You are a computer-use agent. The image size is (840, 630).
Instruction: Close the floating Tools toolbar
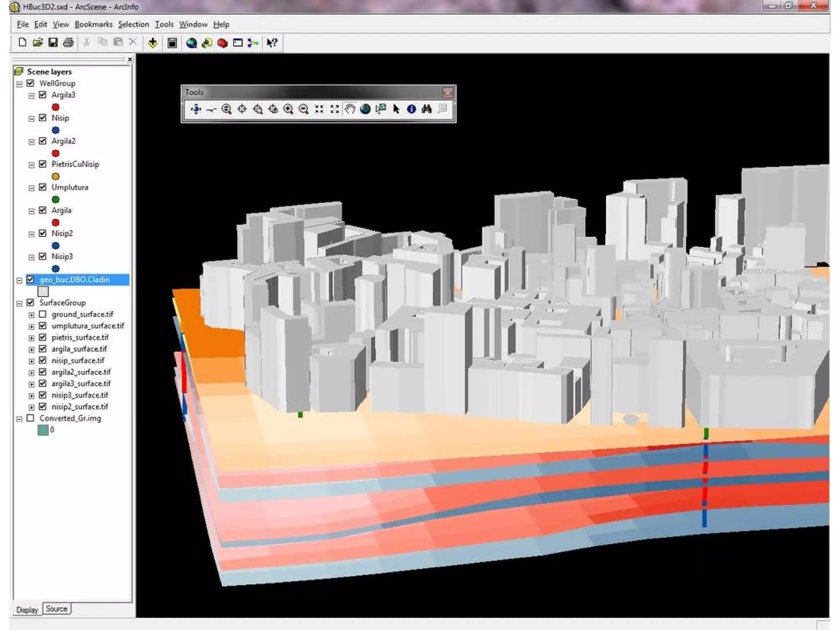(x=447, y=92)
